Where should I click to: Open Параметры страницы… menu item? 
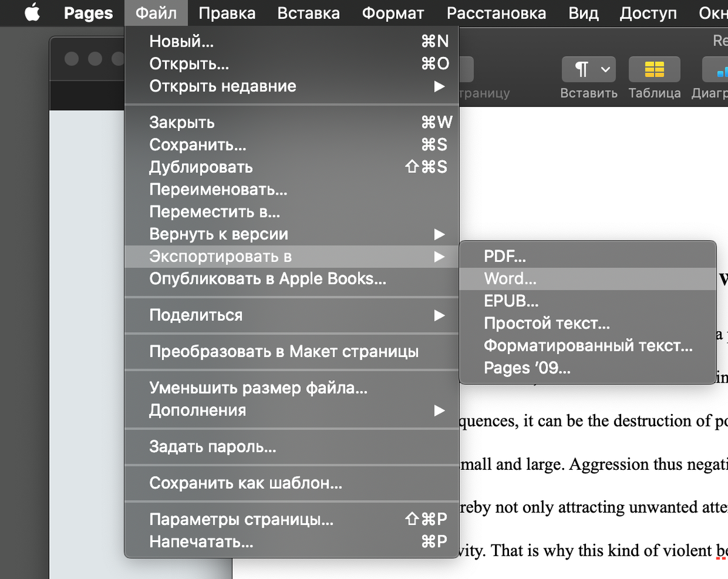(x=291, y=520)
